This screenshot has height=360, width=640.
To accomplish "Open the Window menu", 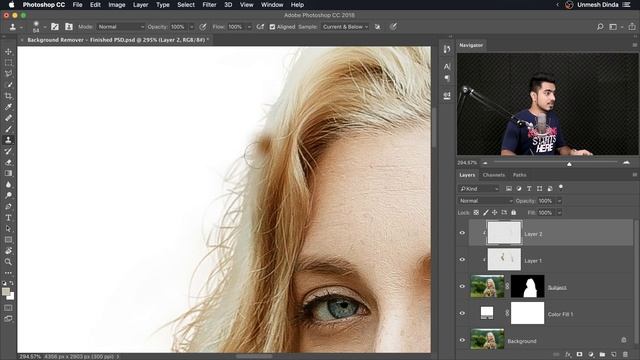I will (x=272, y=5).
